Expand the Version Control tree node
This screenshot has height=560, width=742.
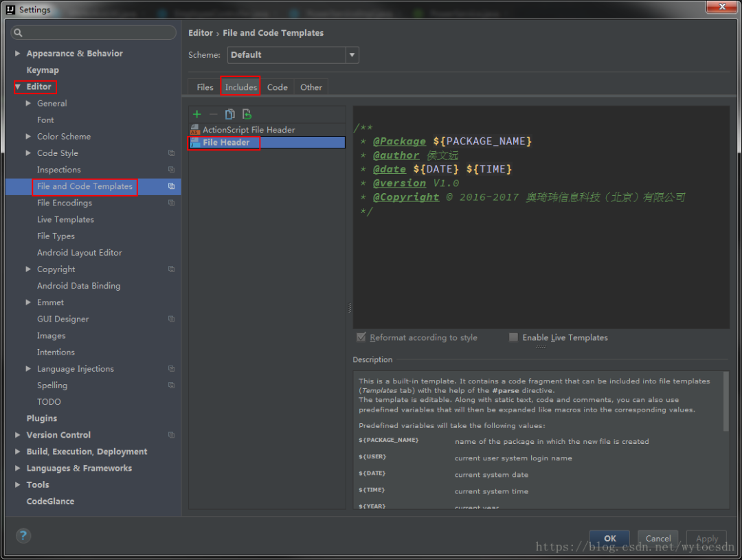click(x=18, y=435)
